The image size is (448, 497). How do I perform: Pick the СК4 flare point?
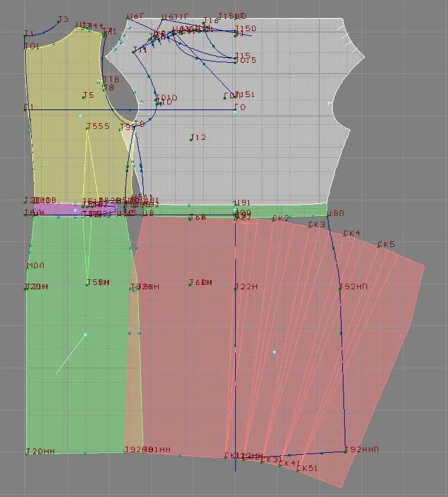point(345,235)
